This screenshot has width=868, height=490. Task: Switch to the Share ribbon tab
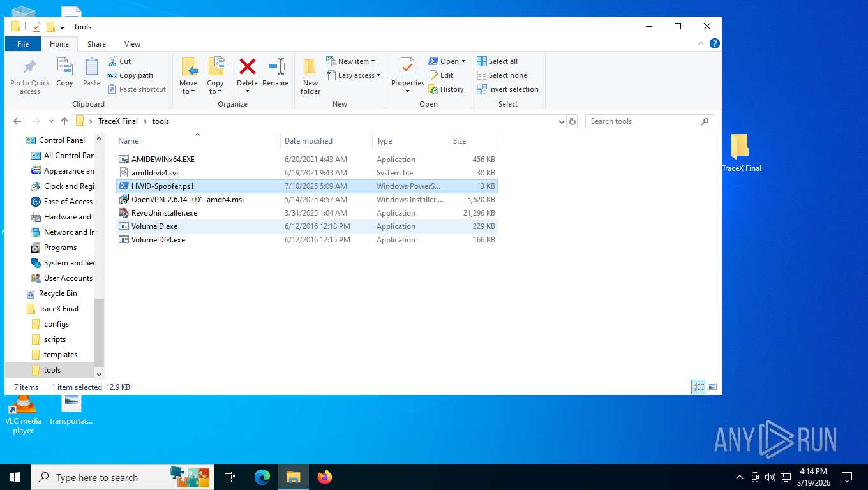tap(97, 44)
